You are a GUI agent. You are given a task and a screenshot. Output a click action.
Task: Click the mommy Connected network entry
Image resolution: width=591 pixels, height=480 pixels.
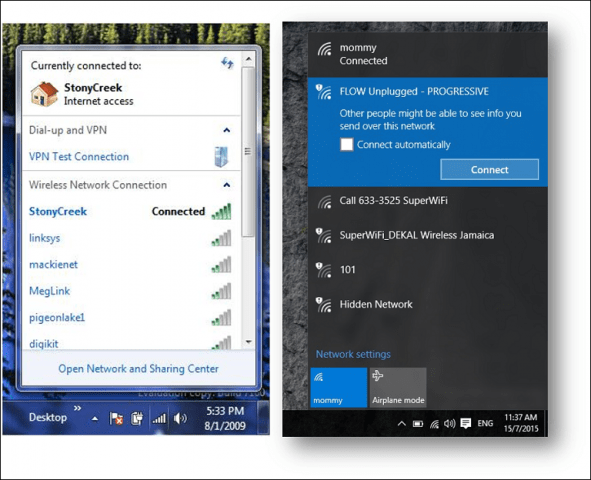pos(427,55)
